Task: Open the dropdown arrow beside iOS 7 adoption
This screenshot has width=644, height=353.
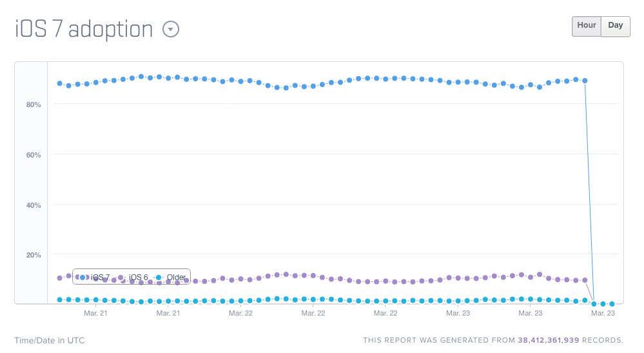Action: (x=170, y=29)
